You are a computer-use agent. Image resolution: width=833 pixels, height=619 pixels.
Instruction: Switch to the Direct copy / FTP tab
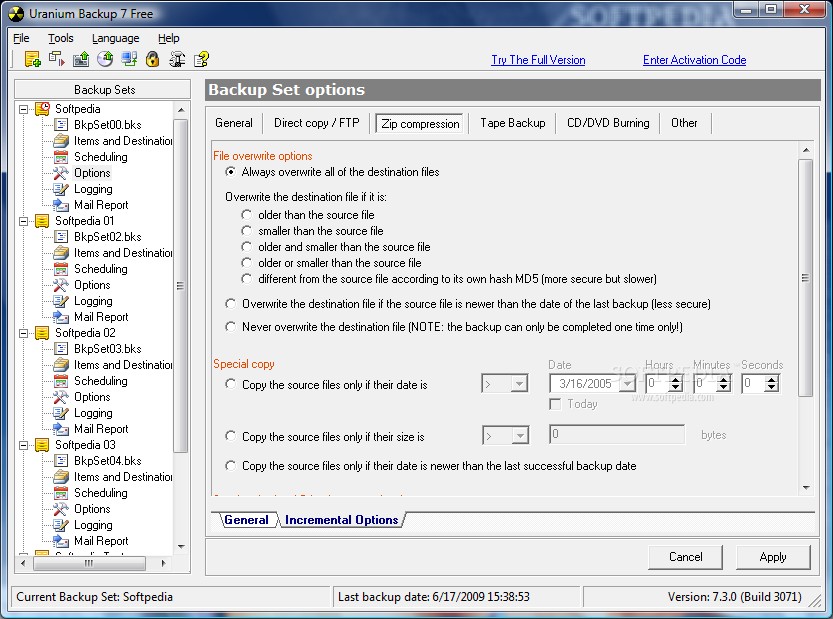point(317,123)
